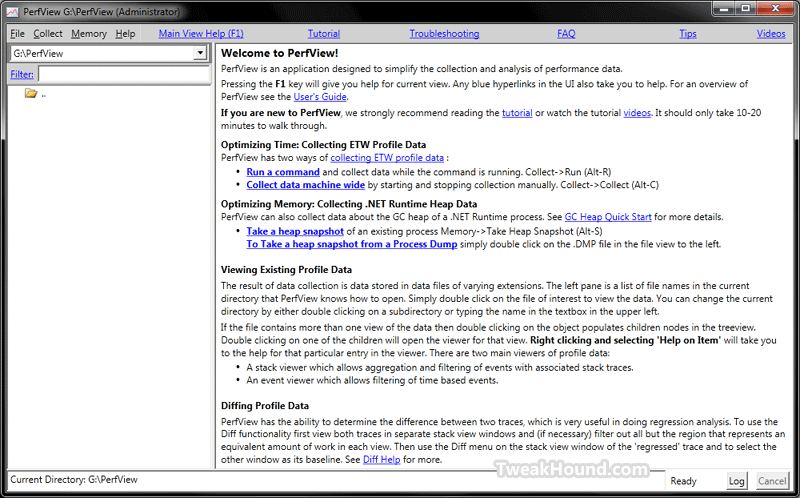800x498 pixels.
Task: Open the Memory menu
Action: [x=89, y=34]
